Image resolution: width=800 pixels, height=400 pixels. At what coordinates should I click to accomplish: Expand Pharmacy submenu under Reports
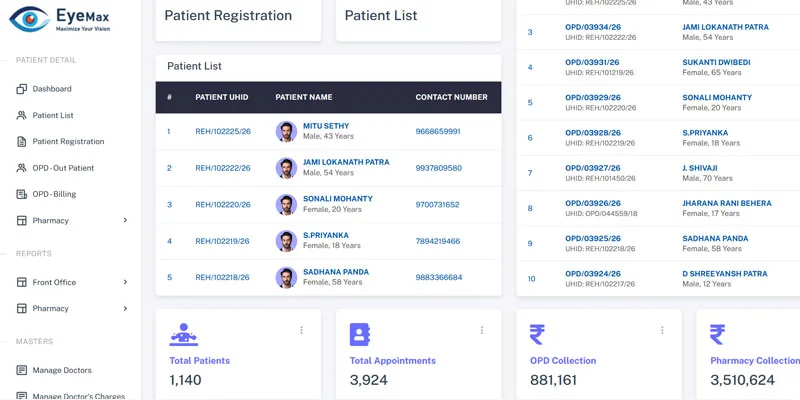(x=126, y=308)
